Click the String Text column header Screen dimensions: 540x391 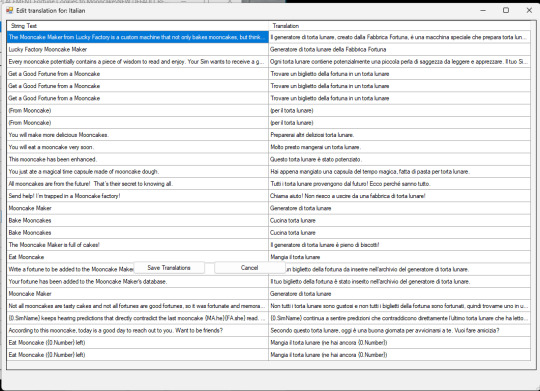pyautogui.click(x=137, y=26)
